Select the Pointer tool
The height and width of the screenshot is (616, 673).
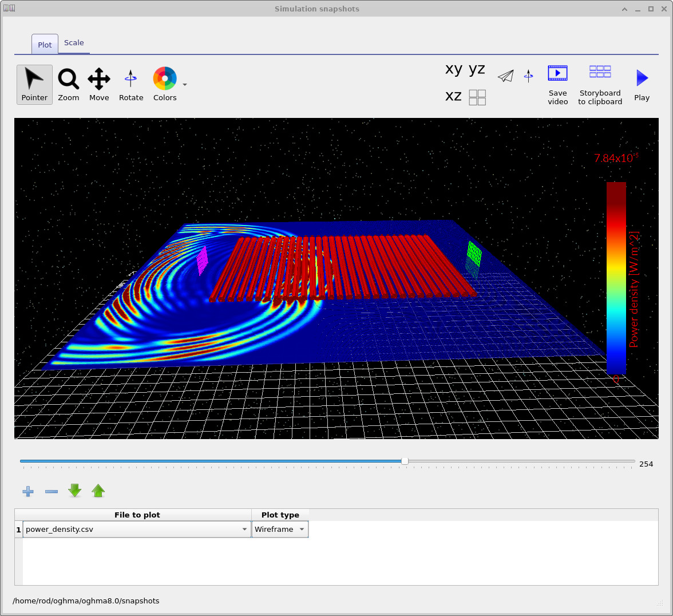pos(34,84)
